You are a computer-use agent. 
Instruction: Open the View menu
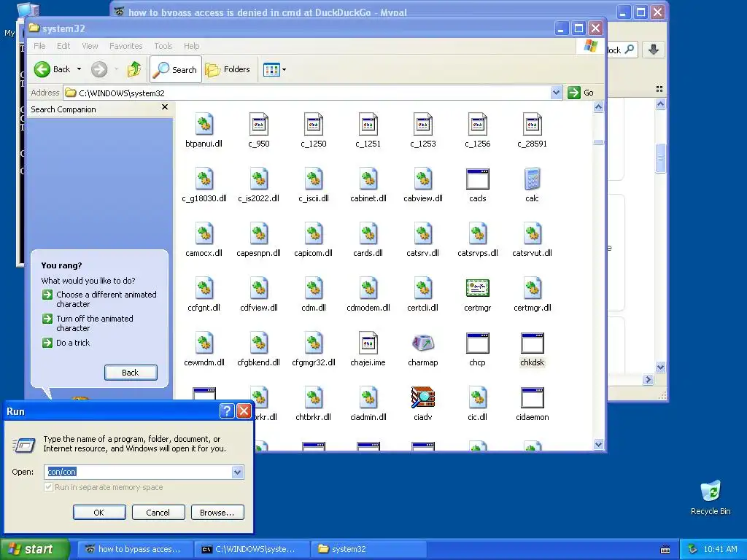90,46
